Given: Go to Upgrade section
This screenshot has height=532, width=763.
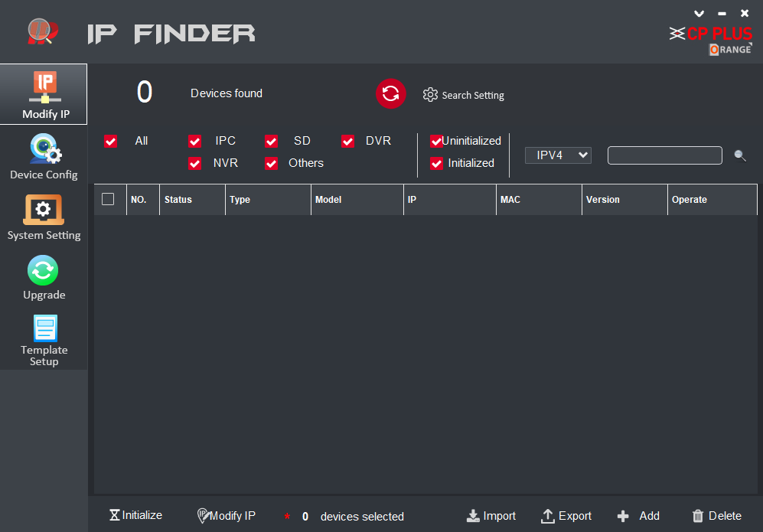Looking at the screenshot, I should point(44,277).
